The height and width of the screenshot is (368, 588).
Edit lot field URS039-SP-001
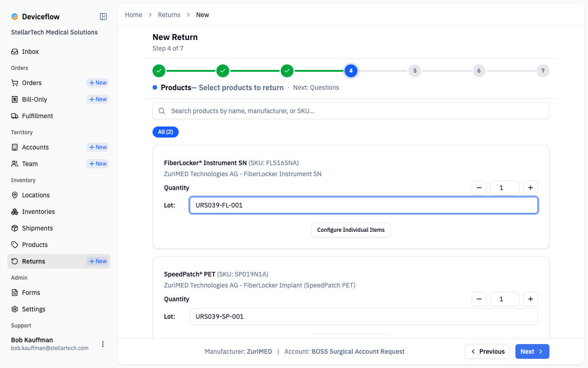click(364, 316)
